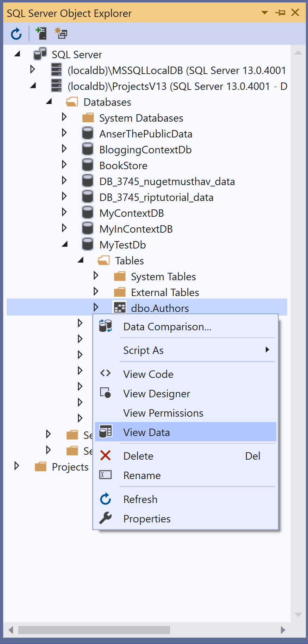Click the Projects folder icon
308x644 pixels.
coord(40,467)
